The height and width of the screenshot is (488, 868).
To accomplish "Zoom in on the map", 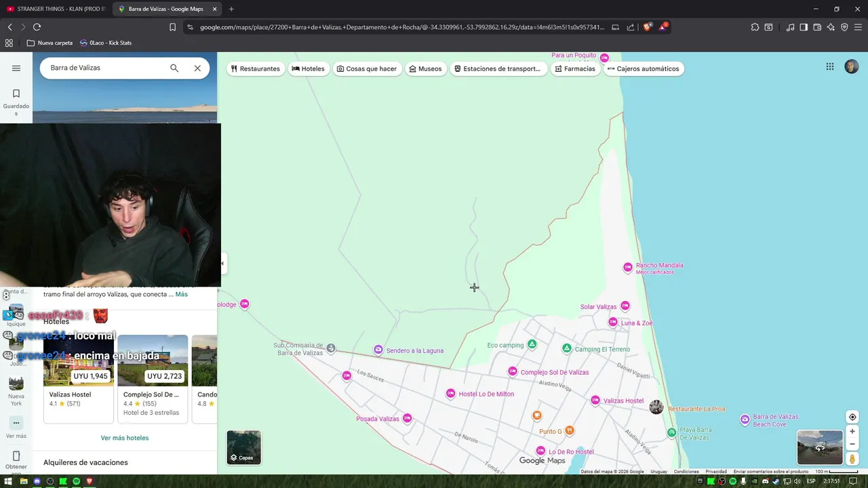I will [852, 431].
